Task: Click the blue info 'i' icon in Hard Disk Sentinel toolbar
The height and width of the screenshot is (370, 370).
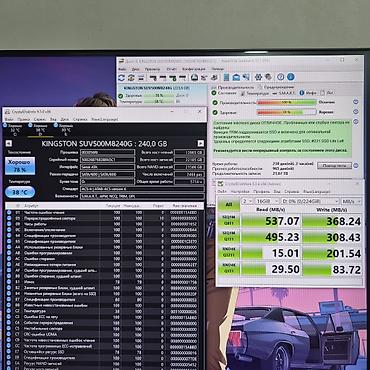Action: point(291,77)
